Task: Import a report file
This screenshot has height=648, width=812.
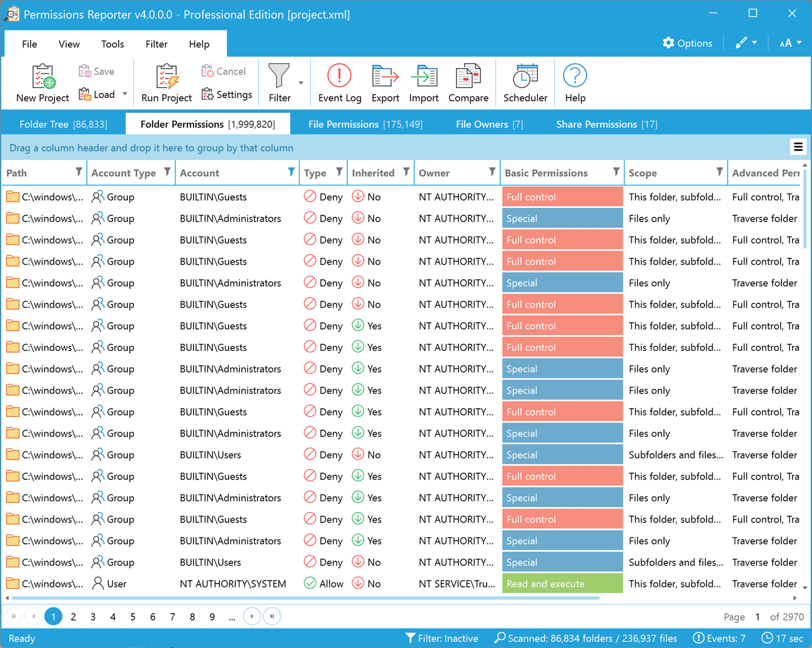Action: pos(424,82)
